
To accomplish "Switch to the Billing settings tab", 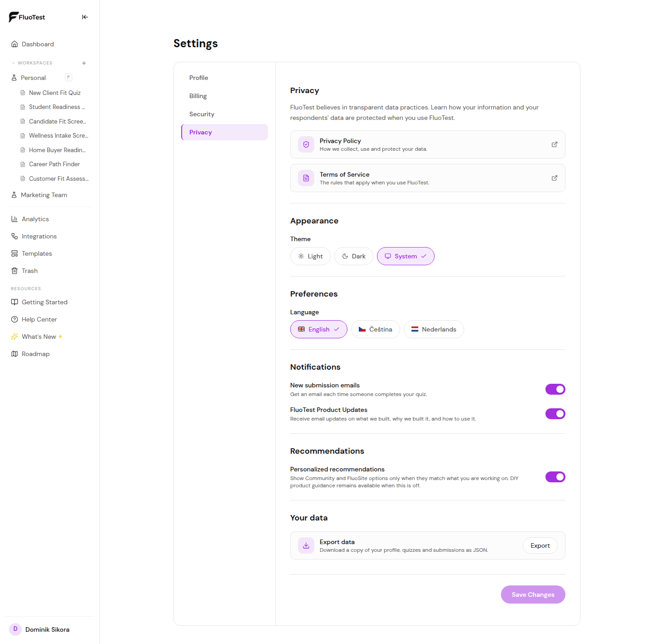I will pos(224,96).
